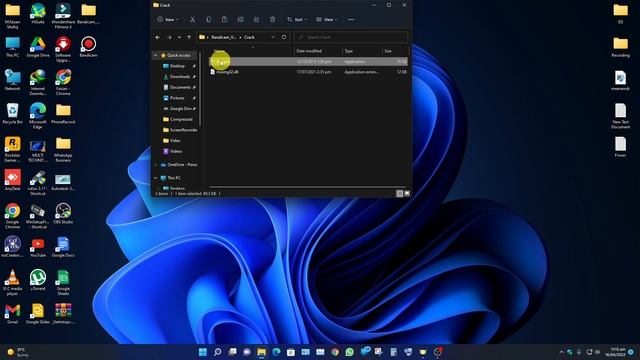The width and height of the screenshot is (640, 360).
Task: Click the Windows Start button
Action: tap(202, 352)
